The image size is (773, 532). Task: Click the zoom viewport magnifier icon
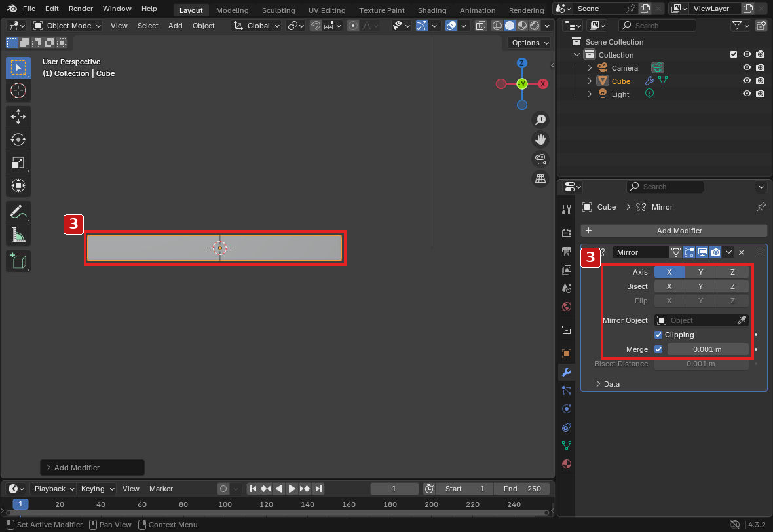coord(541,120)
